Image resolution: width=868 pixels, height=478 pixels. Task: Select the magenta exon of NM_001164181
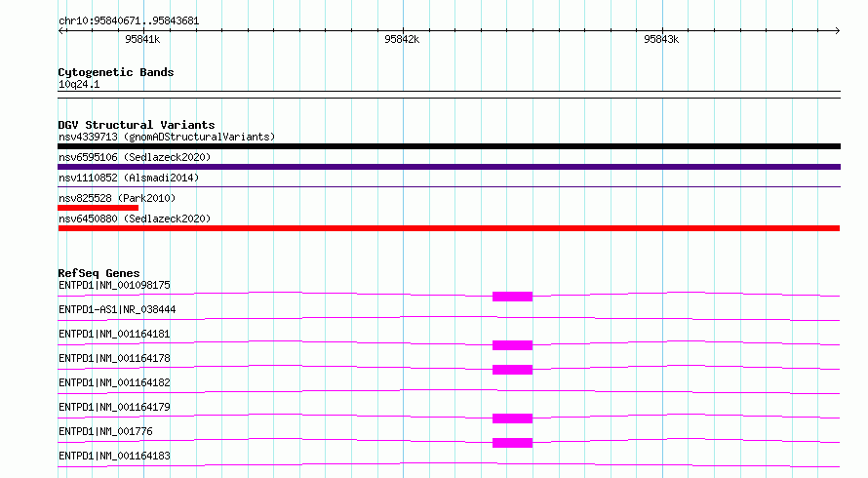point(513,345)
